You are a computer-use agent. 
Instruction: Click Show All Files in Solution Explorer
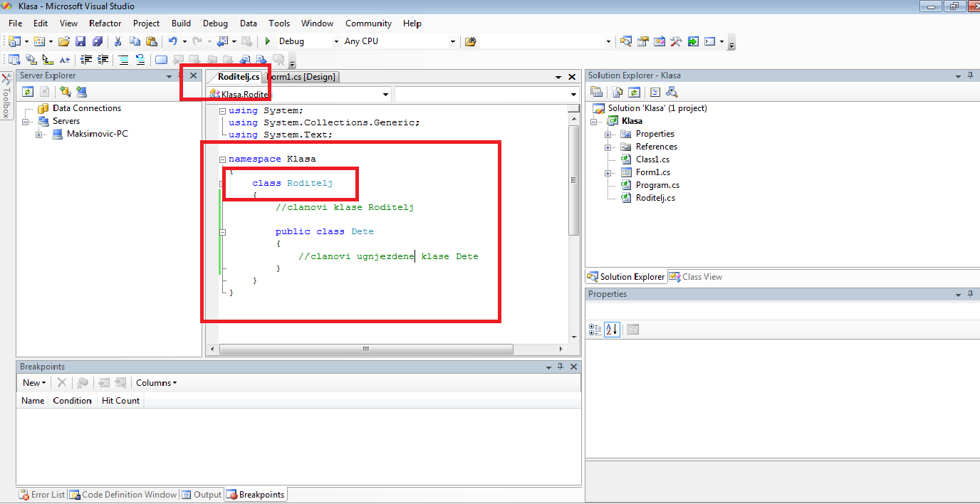(617, 92)
